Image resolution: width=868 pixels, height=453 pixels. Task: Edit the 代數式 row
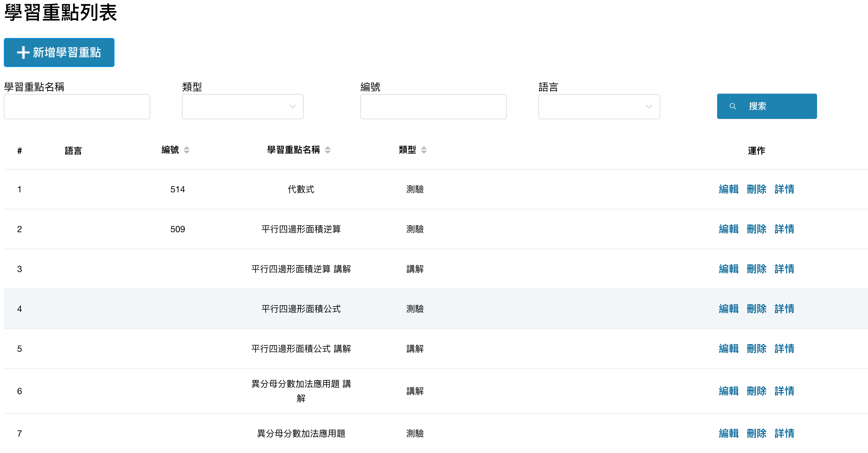pos(728,189)
